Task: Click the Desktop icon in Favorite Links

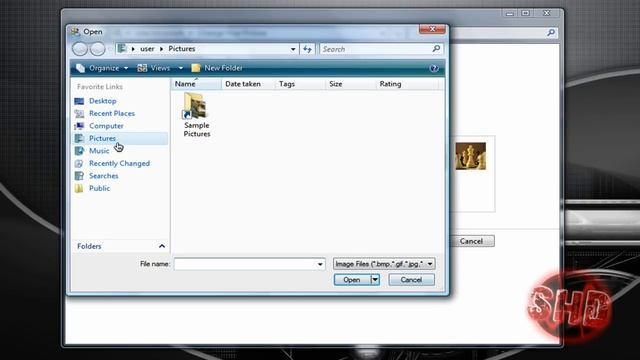Action: 80,101
